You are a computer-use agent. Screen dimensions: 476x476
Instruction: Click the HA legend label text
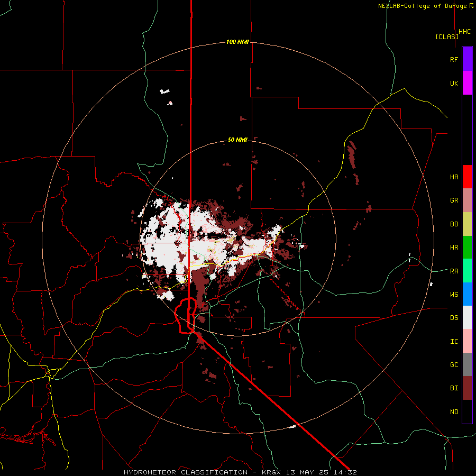(x=454, y=177)
